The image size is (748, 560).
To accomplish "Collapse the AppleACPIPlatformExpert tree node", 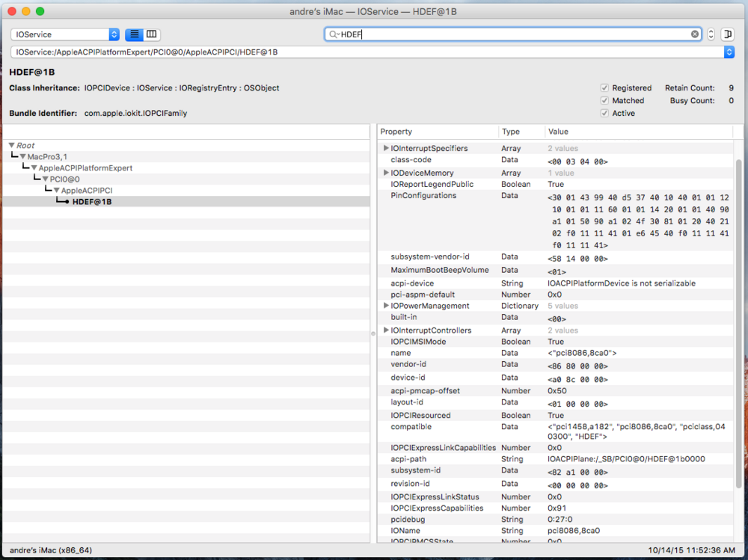I will point(34,168).
